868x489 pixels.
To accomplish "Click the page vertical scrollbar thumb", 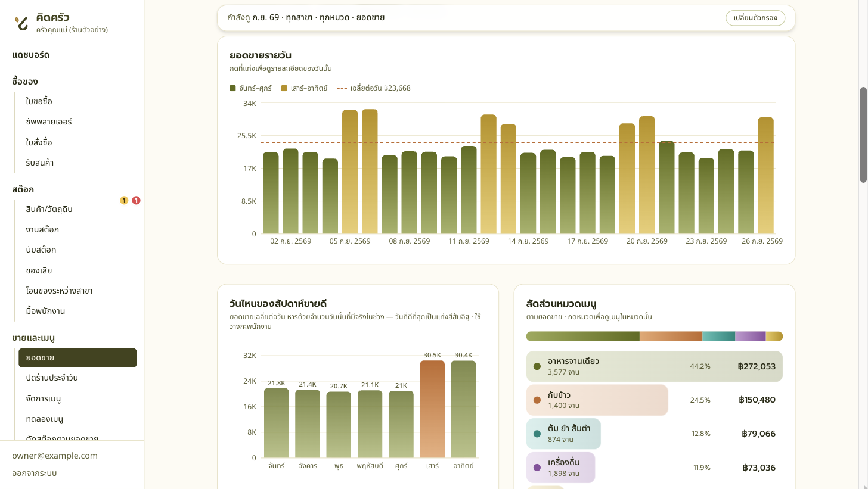I will 863,135.
